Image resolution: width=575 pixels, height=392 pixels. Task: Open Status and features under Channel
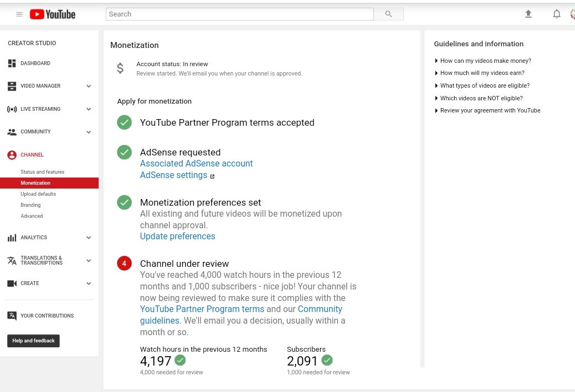42,172
